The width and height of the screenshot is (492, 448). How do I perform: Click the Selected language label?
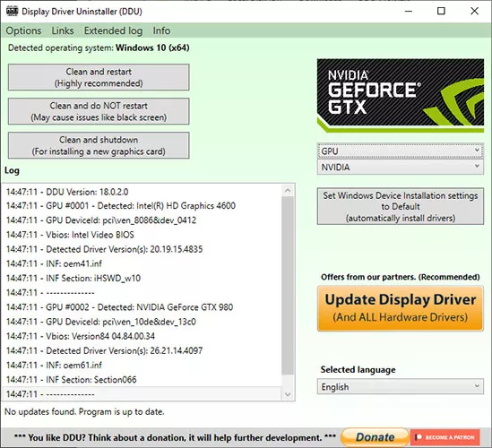[x=358, y=369]
